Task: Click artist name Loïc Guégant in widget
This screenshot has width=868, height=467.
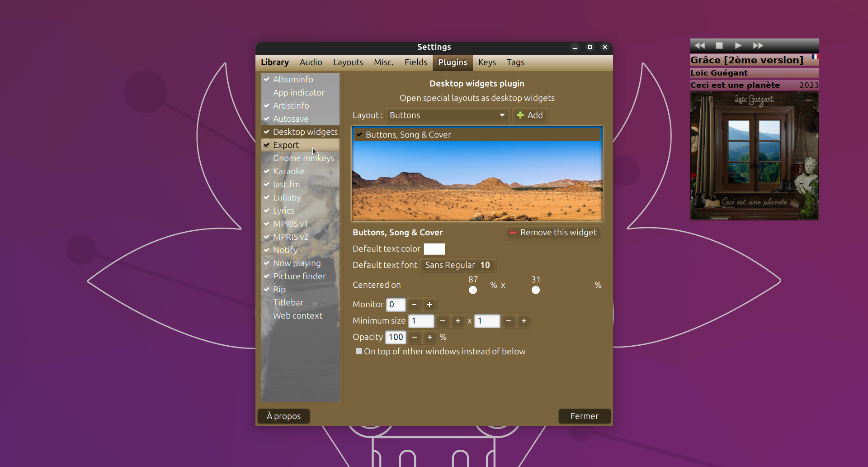Action: [719, 73]
